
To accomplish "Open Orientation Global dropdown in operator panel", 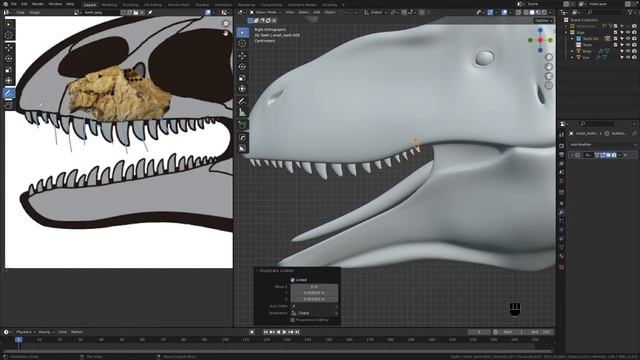I will pos(314,313).
